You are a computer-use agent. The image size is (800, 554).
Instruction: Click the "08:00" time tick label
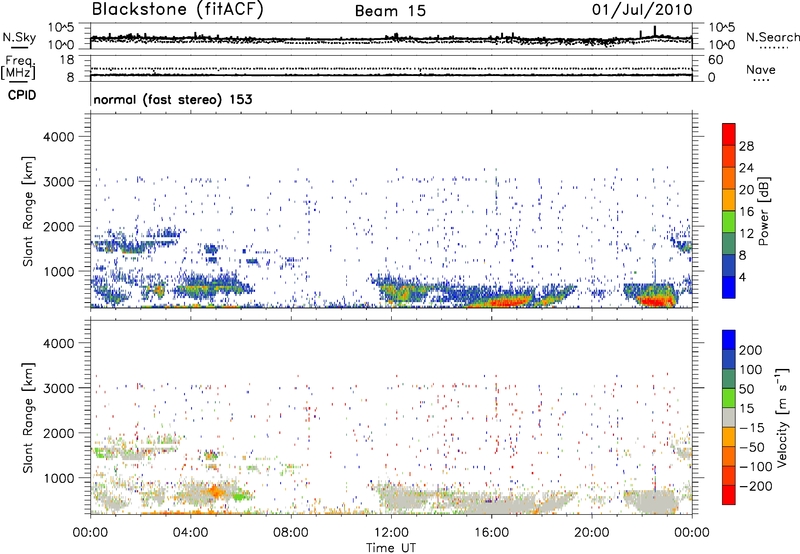click(291, 533)
